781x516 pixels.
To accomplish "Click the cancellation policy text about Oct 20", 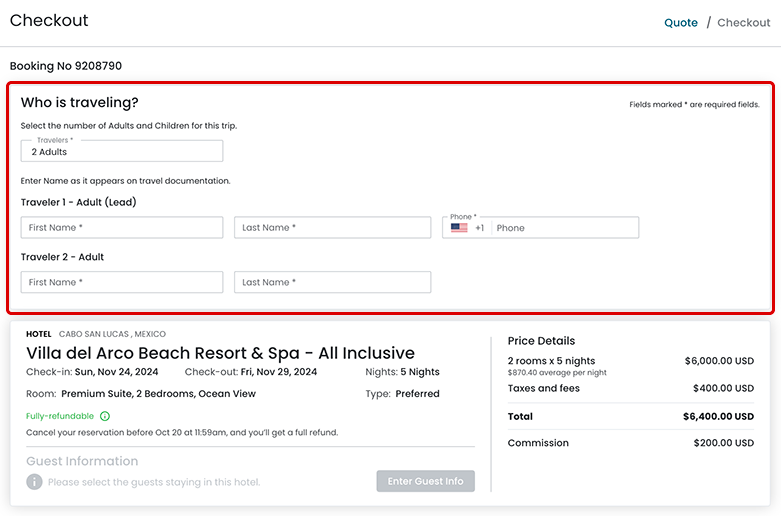I will tap(182, 432).
